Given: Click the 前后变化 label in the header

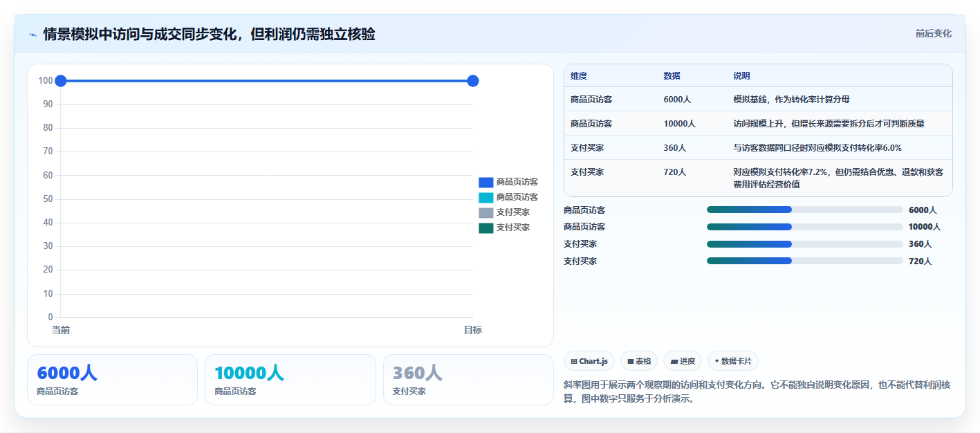Looking at the screenshot, I should click(933, 33).
